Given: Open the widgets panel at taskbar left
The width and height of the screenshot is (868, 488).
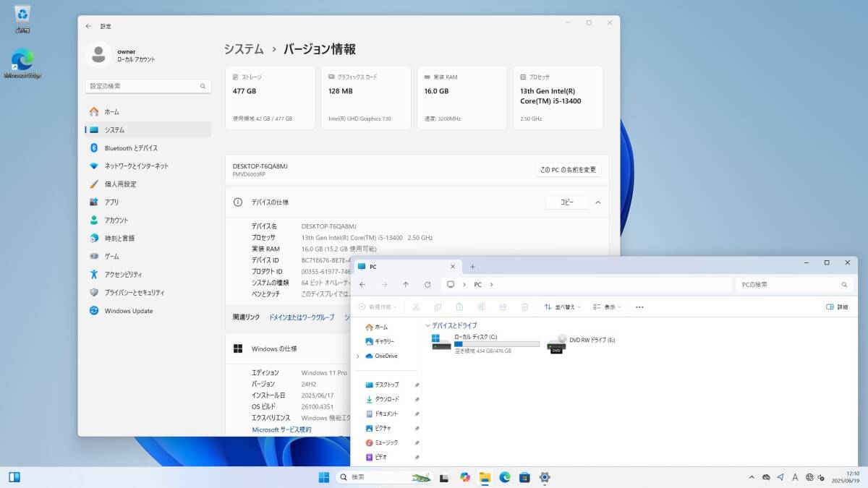Looking at the screenshot, I should click(x=14, y=477).
